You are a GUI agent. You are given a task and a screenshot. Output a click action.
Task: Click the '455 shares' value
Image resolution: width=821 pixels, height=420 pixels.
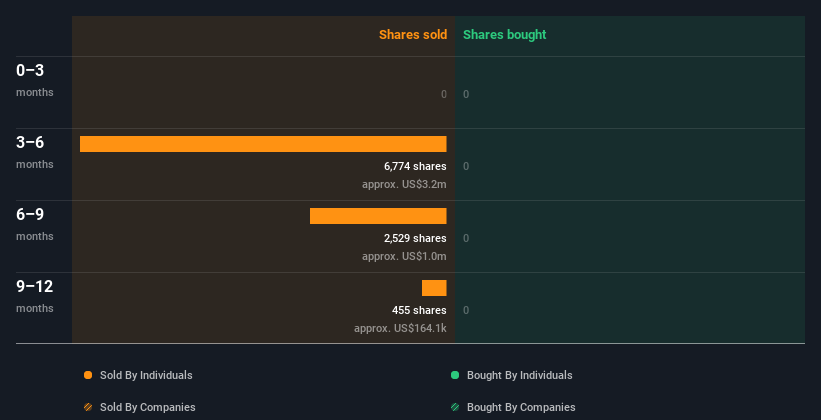[419, 310]
